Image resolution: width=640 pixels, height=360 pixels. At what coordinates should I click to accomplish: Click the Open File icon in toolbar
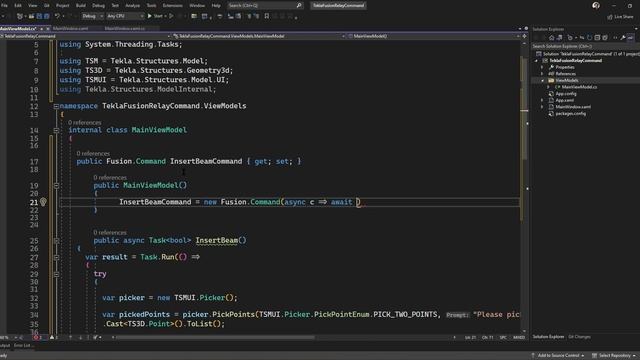click(31, 16)
